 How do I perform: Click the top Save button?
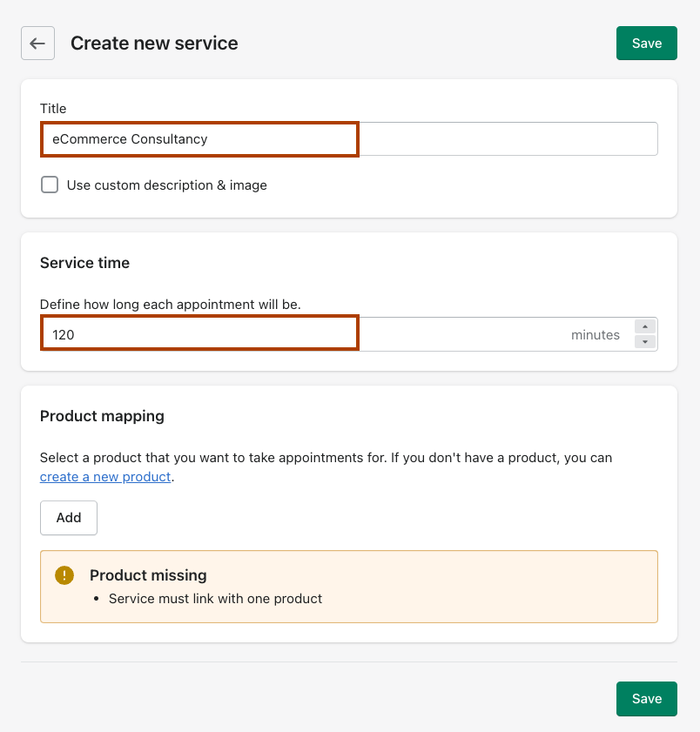click(x=646, y=44)
